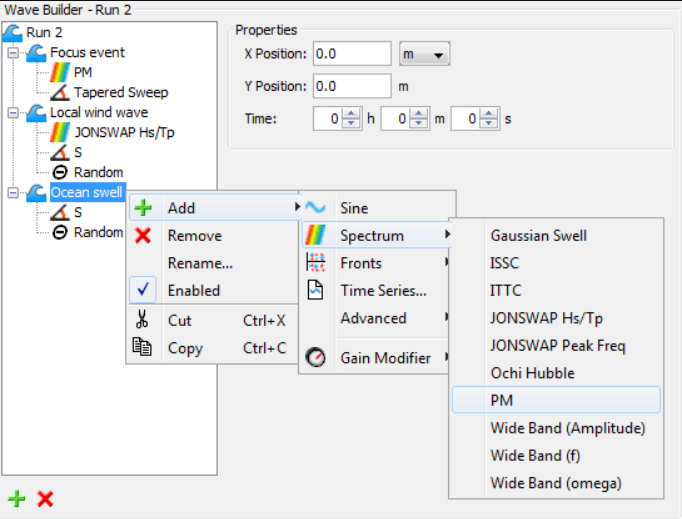Toggle the Enabled checkmark in the context menu

[143, 289]
